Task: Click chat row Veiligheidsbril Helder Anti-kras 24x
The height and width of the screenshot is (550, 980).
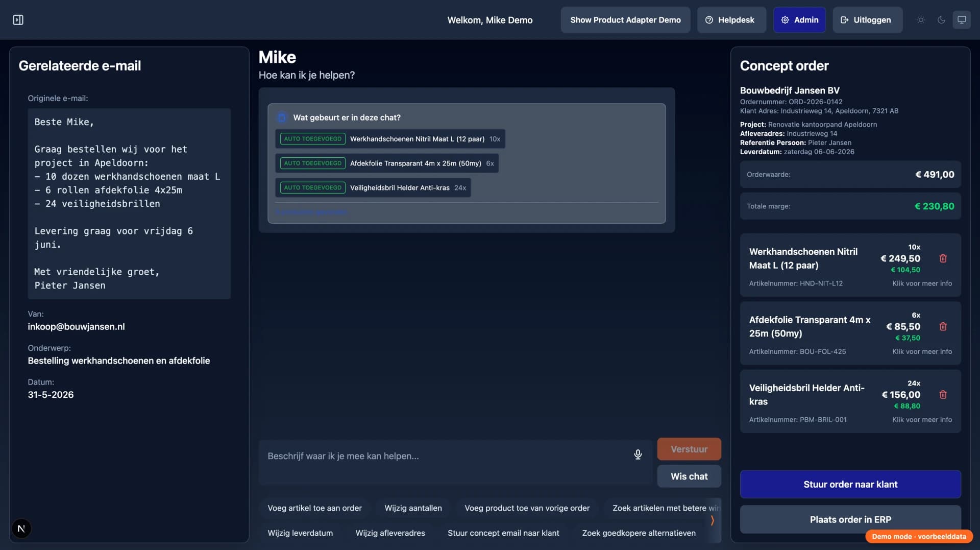Action: click(373, 188)
